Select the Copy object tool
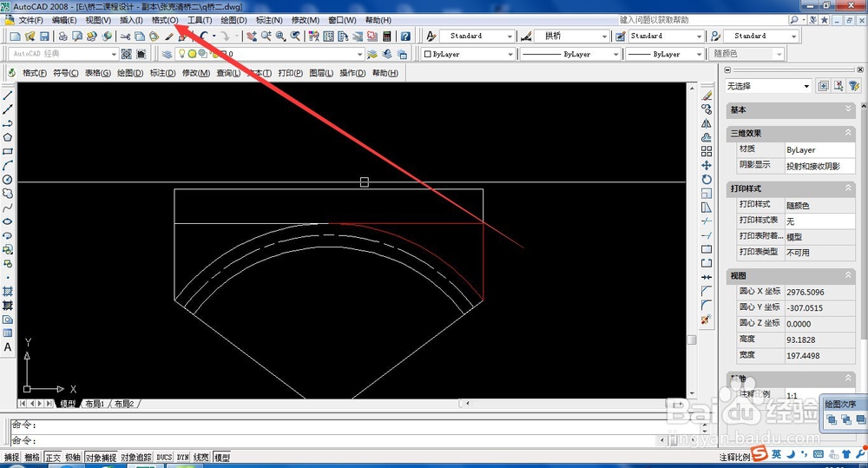 pos(707,109)
